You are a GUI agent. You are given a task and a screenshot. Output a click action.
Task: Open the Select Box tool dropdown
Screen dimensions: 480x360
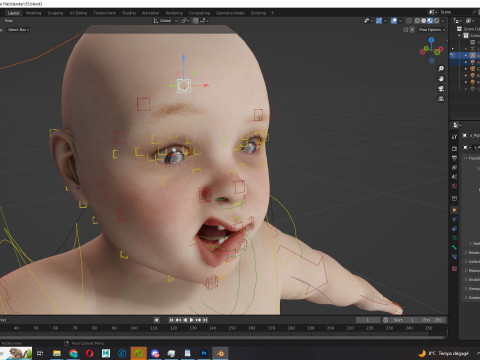pyautogui.click(x=18, y=30)
